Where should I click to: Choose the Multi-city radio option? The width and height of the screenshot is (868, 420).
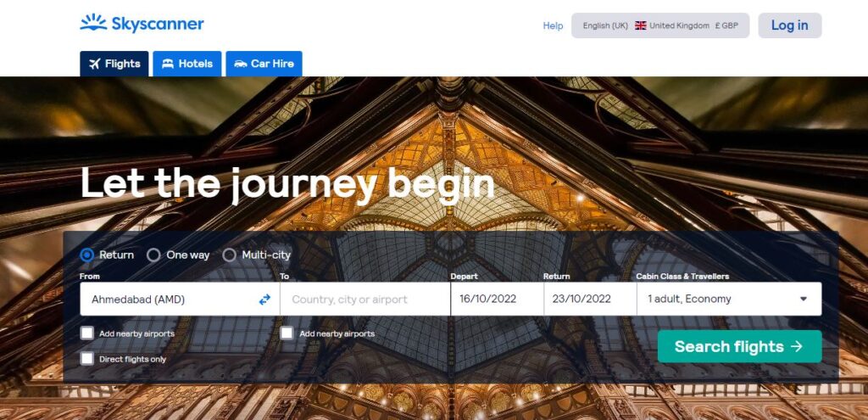[229, 255]
